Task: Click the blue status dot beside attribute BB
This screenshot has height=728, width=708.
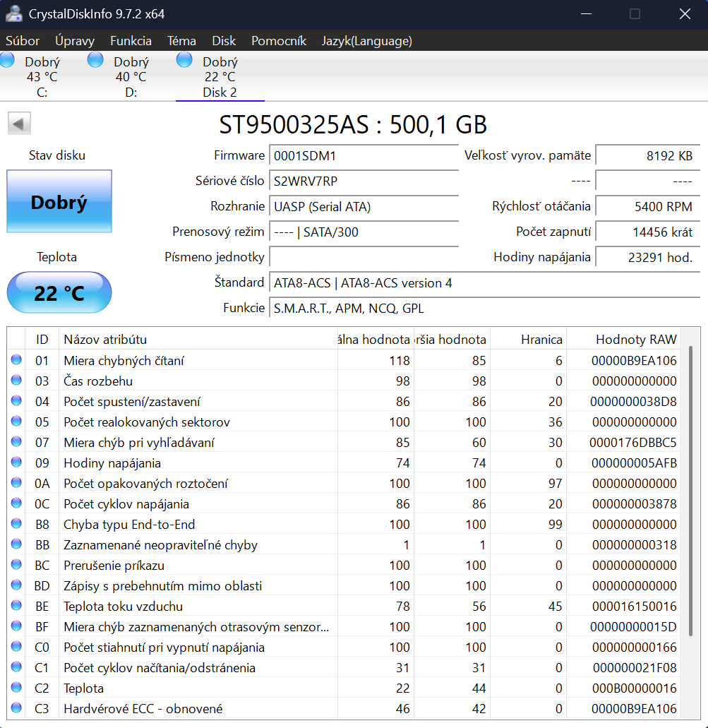Action: click(x=16, y=544)
